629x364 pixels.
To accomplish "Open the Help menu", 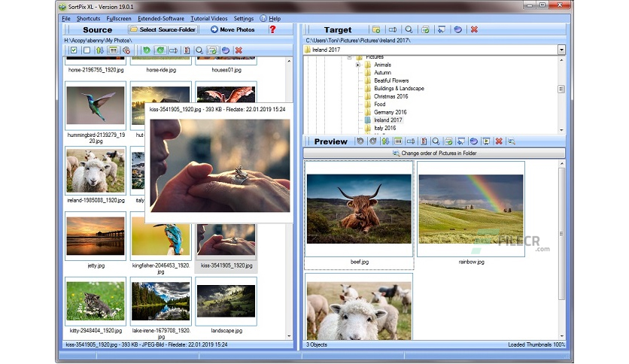I will pyautogui.click(x=270, y=19).
